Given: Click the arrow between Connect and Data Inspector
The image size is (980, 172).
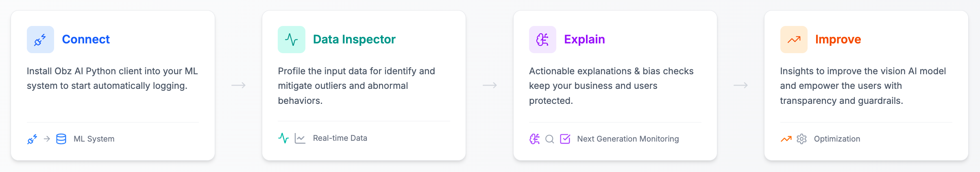Looking at the screenshot, I should (x=239, y=85).
